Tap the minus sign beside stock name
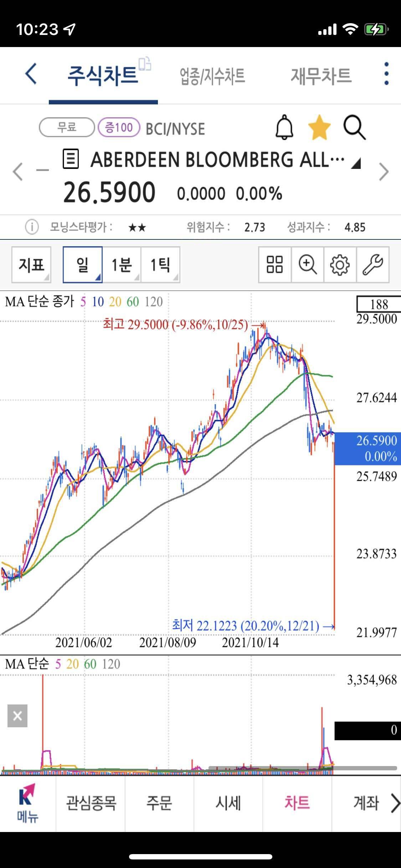This screenshot has width=401, height=868. coord(42,170)
